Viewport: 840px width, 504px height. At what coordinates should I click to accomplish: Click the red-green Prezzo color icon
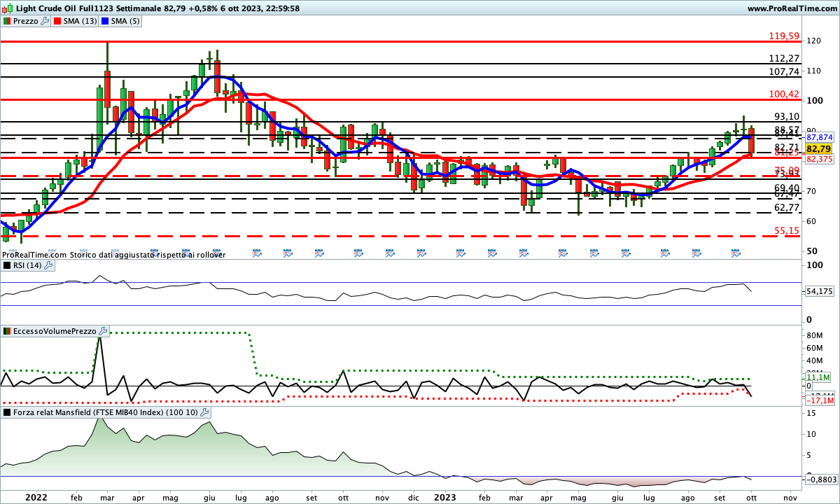7,21
